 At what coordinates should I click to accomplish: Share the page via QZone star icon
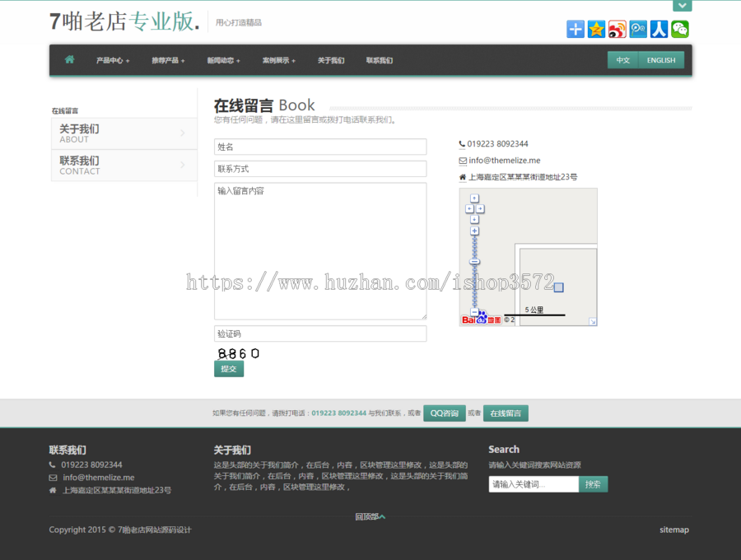(x=596, y=29)
